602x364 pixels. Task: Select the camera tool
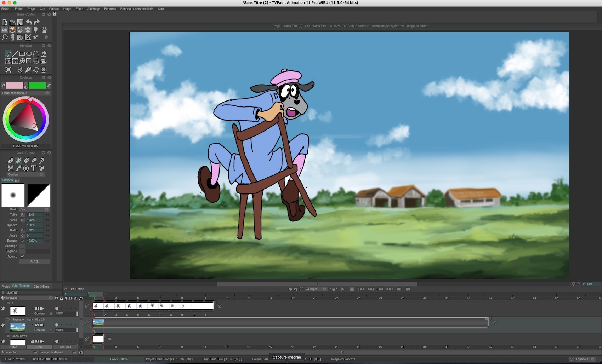pyautogui.click(x=44, y=61)
